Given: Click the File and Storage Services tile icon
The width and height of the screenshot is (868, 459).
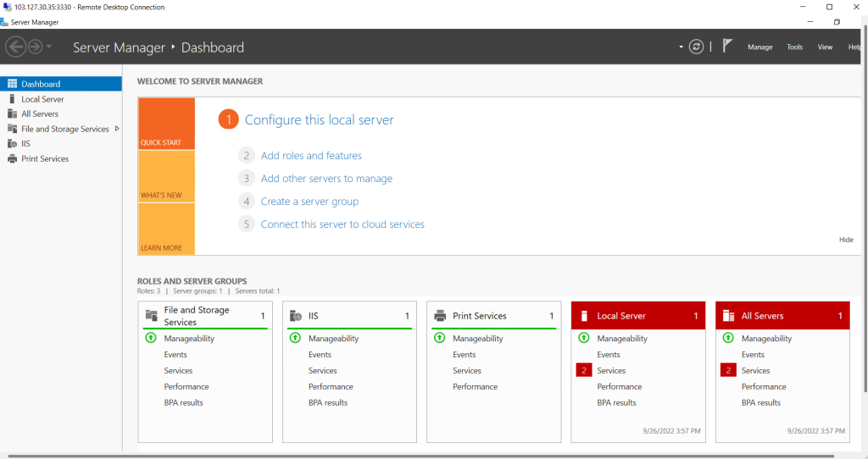Looking at the screenshot, I should [152, 316].
